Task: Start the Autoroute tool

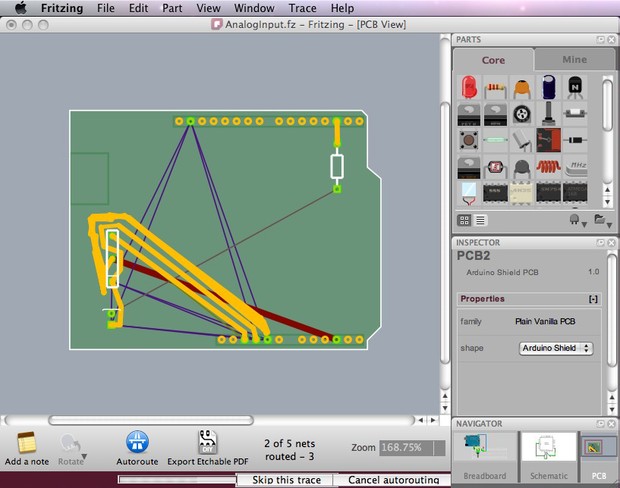Action: pos(137,442)
